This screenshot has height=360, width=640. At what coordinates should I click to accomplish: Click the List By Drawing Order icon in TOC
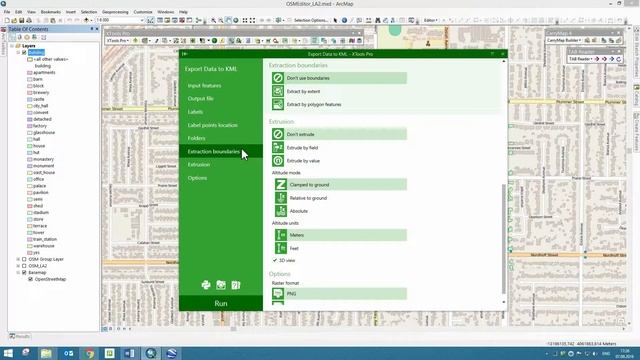12,37
